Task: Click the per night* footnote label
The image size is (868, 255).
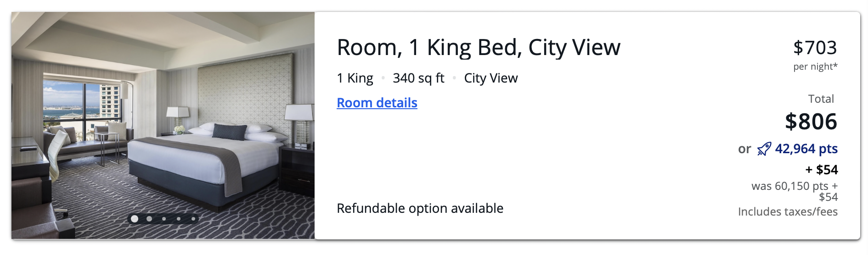Action: pyautogui.click(x=815, y=67)
